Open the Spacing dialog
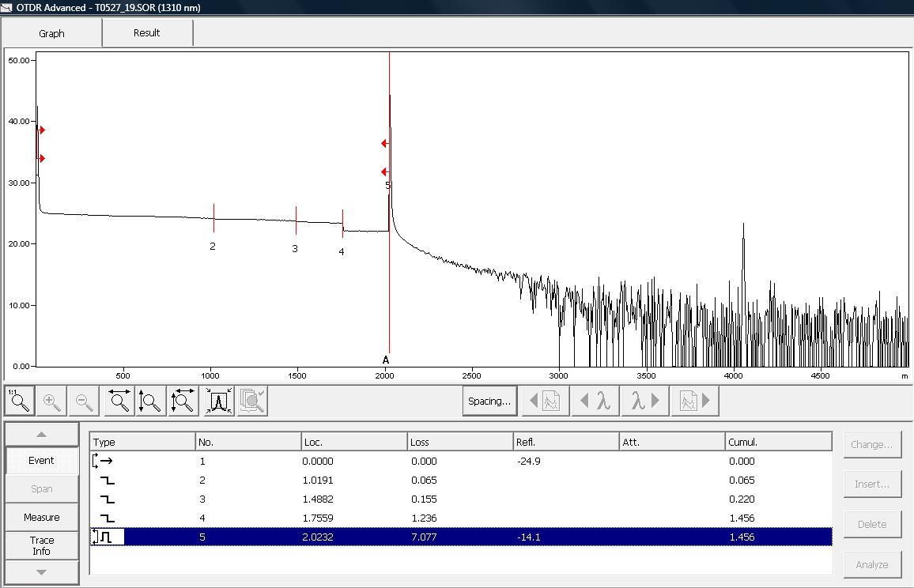The width and height of the screenshot is (914, 588). tap(489, 401)
